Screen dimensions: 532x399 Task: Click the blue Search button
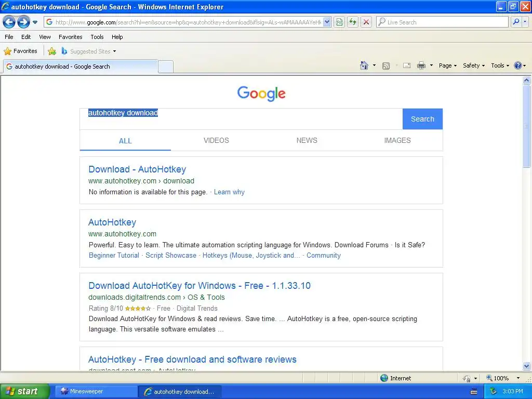coord(422,119)
